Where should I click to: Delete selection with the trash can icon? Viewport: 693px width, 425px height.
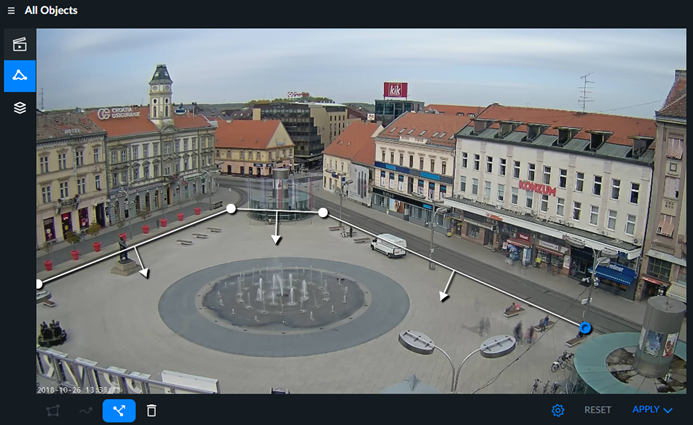click(x=151, y=411)
